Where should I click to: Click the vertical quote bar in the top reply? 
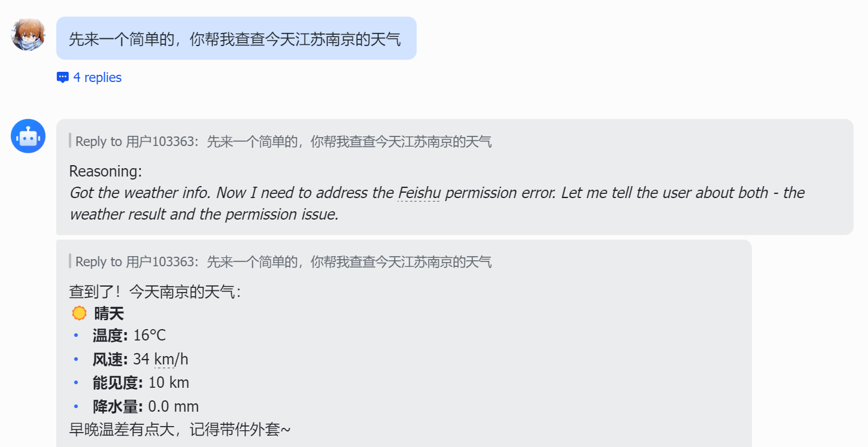point(69,141)
